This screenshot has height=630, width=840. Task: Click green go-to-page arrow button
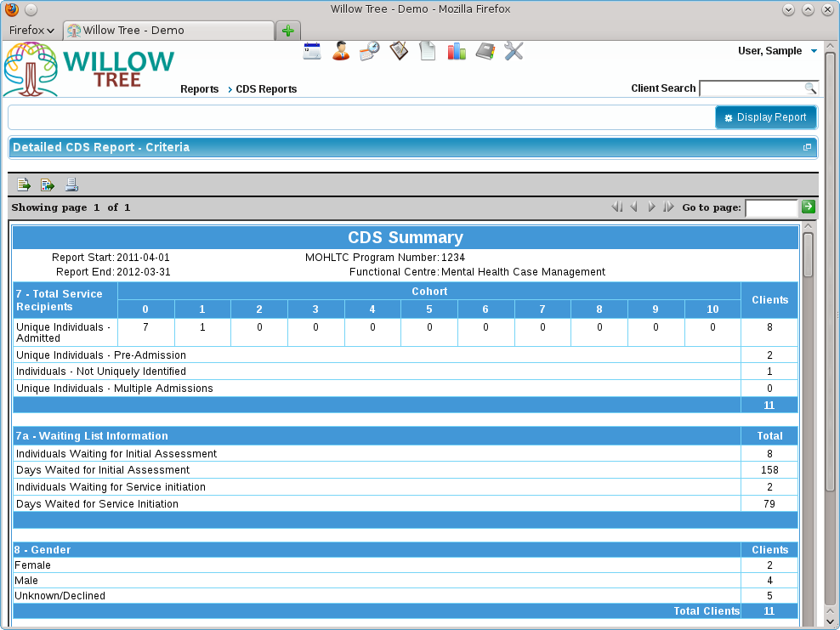[809, 207]
